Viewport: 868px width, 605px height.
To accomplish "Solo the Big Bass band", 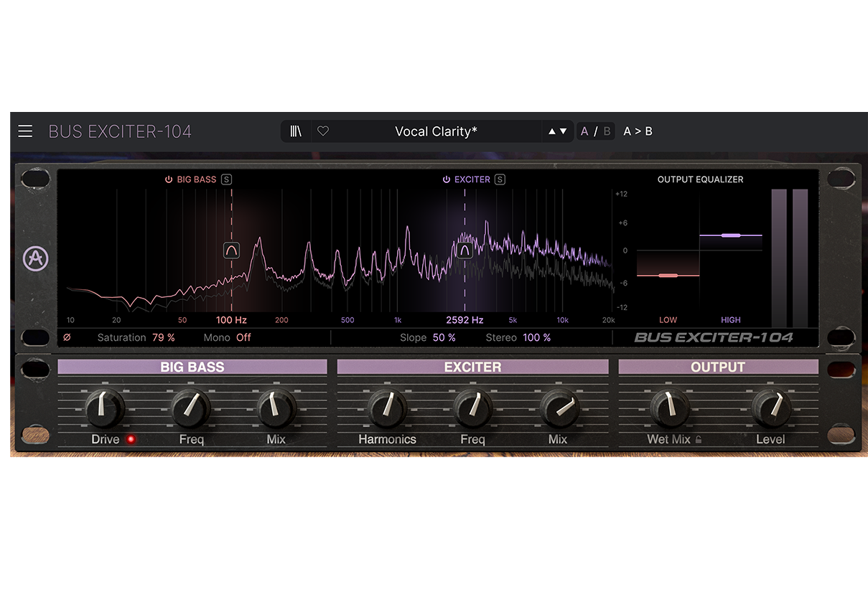I will coord(227,179).
